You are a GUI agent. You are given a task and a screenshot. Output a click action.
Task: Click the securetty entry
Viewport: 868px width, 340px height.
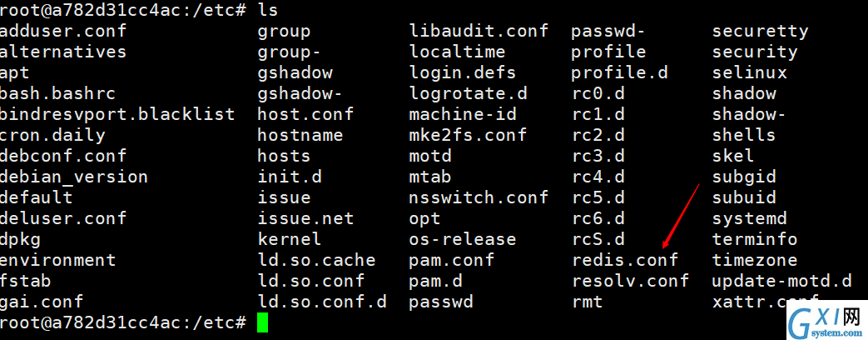pos(760,31)
